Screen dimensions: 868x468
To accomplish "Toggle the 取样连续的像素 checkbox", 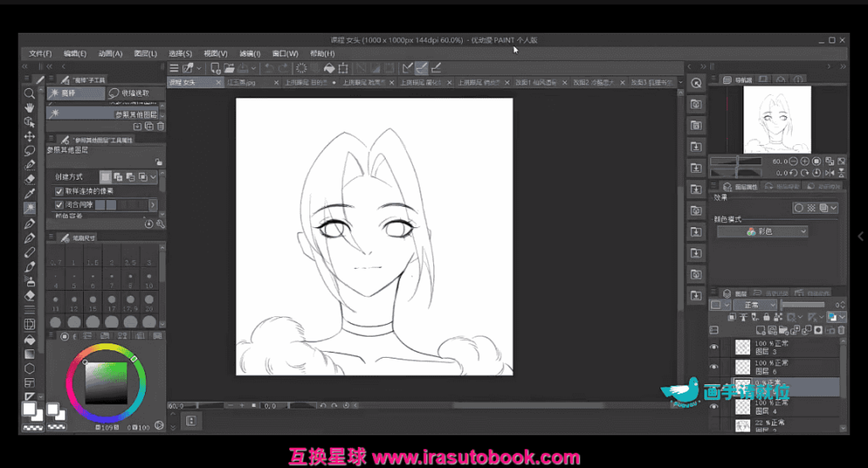I will 59,192.
